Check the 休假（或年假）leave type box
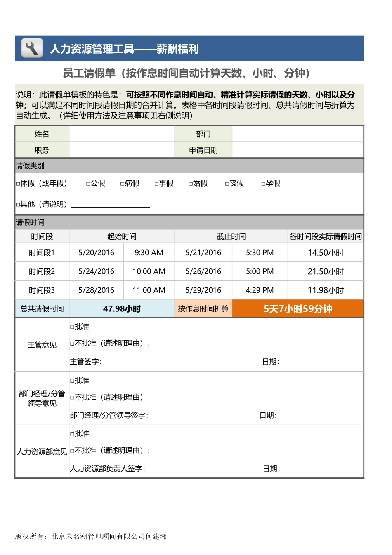The image size is (392, 555). pos(17,183)
